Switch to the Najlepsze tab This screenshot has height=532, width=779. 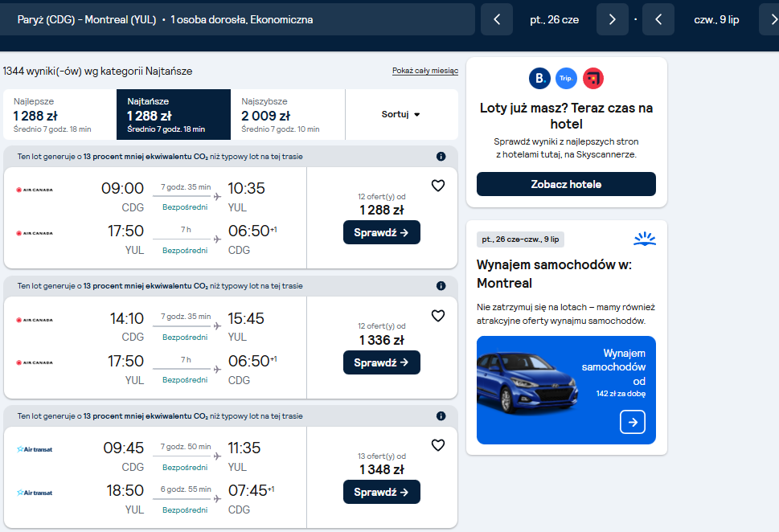tap(60, 115)
